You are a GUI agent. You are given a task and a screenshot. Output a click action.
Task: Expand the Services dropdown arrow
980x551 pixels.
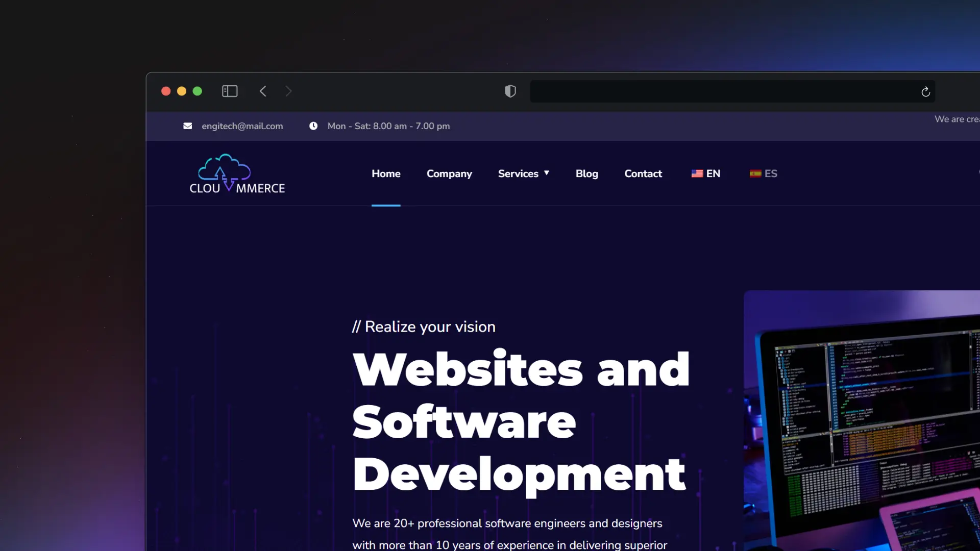547,173
